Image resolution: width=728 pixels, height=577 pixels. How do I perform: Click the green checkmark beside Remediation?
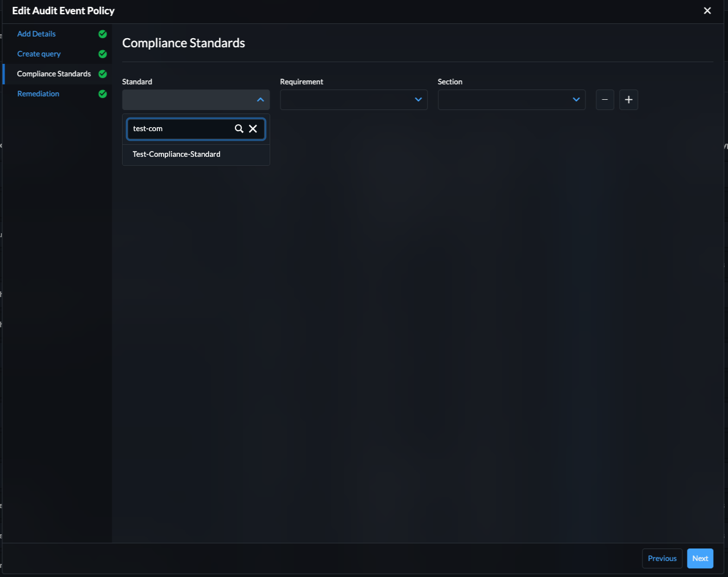click(102, 94)
